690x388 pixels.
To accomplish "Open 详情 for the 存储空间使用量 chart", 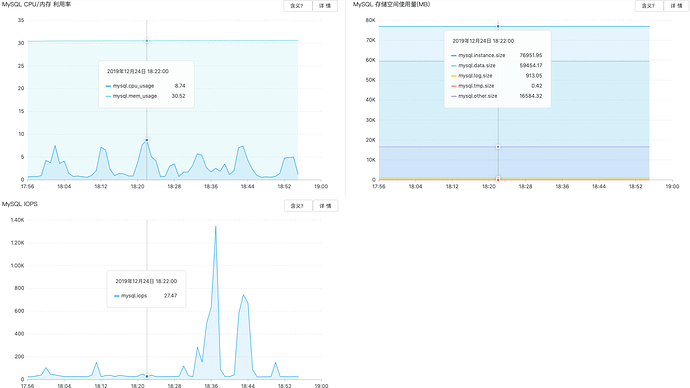I will (676, 6).
